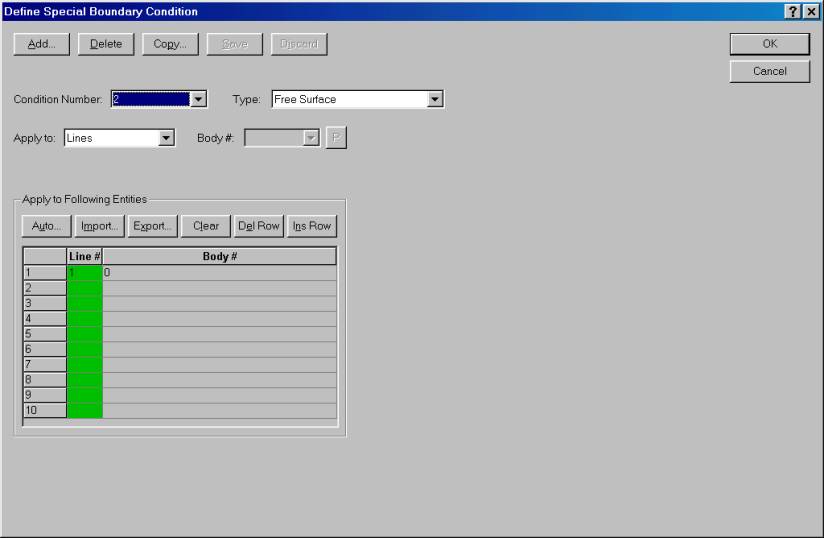
Task: Click the Import... entities button
Action: point(101,226)
